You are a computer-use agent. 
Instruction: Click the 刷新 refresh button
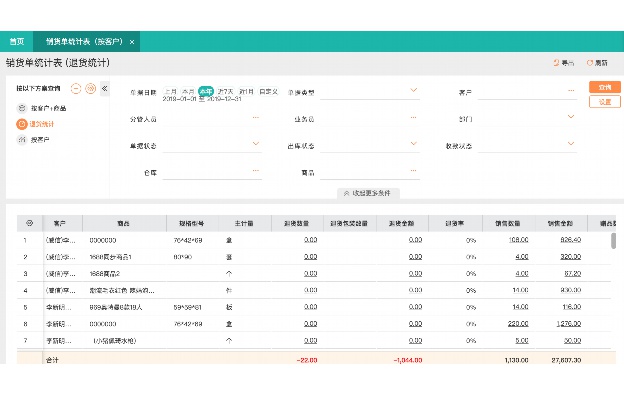coord(597,63)
